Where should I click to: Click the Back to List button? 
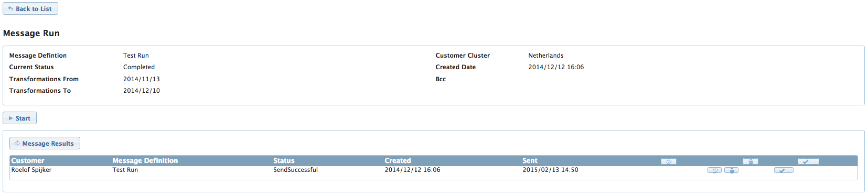point(30,9)
